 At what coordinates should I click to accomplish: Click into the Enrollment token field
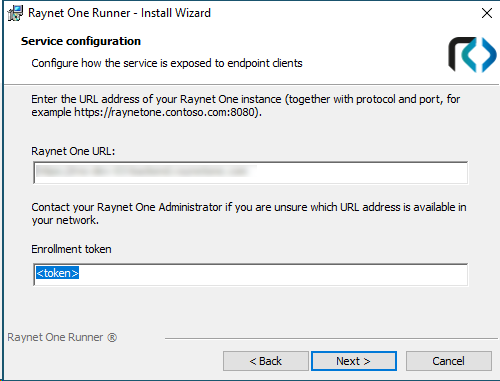(x=250, y=274)
